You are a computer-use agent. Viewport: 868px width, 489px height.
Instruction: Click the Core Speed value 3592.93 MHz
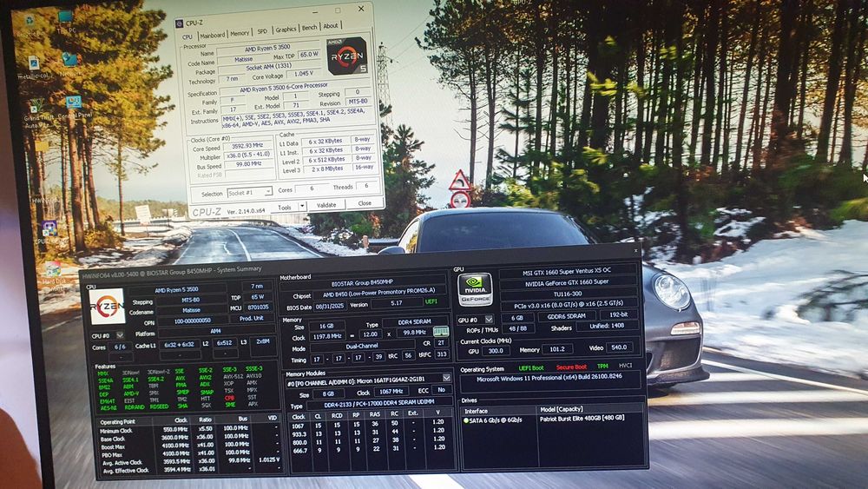[x=247, y=146]
